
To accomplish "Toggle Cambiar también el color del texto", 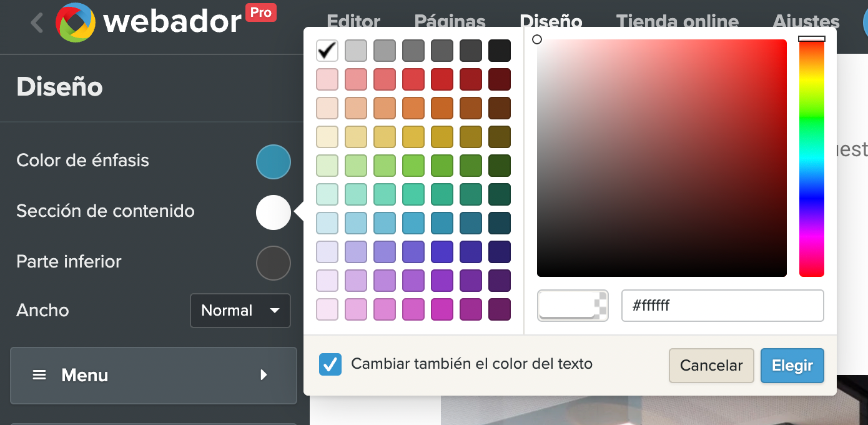I will (330, 364).
